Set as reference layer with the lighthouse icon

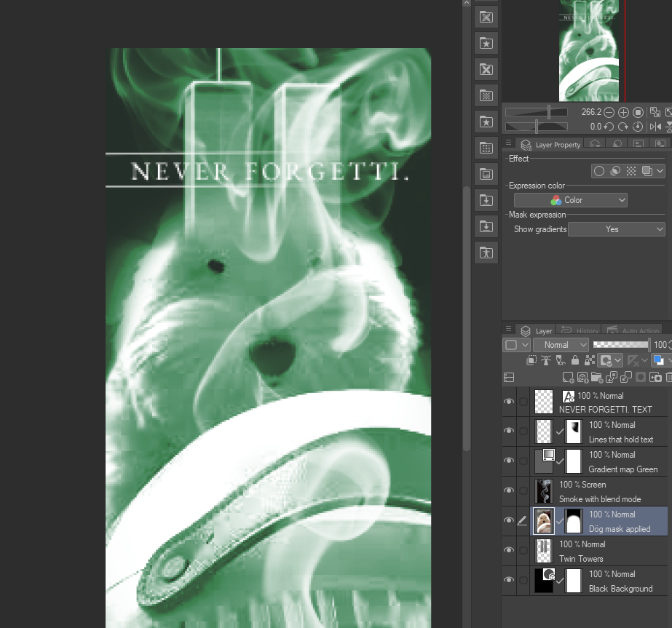coord(546,361)
